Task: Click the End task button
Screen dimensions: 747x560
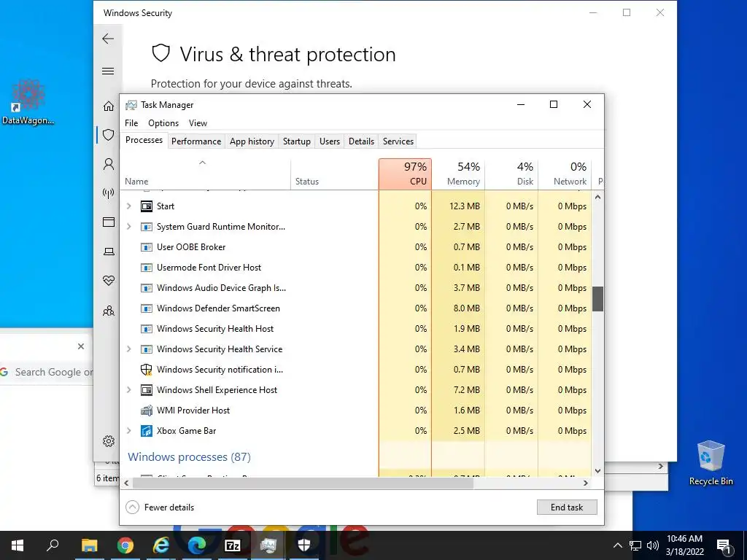Action: [x=567, y=507]
